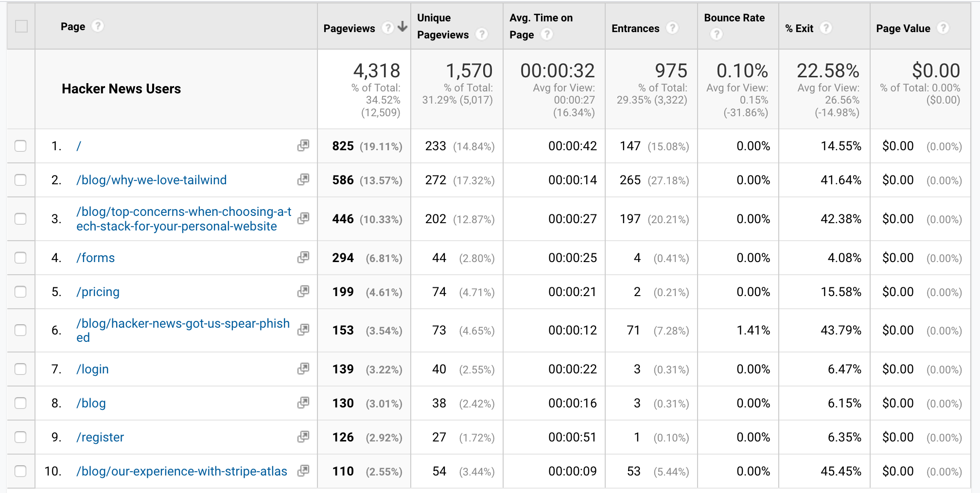Show help for the Pageviews column

click(387, 28)
